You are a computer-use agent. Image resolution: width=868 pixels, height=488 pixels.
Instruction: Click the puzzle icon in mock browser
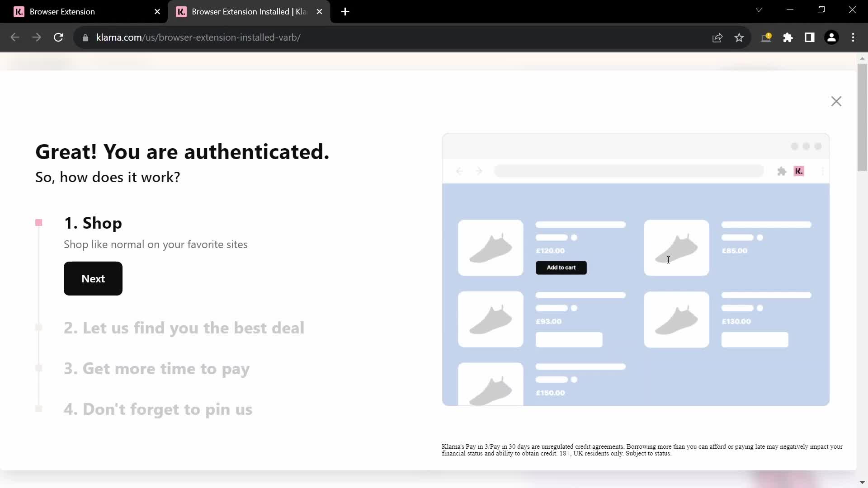782,171
